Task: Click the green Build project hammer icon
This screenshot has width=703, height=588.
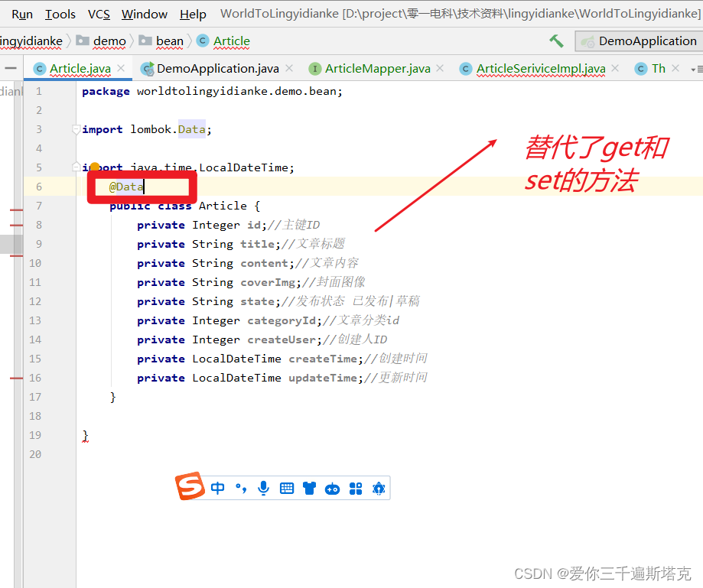Action: 556,41
